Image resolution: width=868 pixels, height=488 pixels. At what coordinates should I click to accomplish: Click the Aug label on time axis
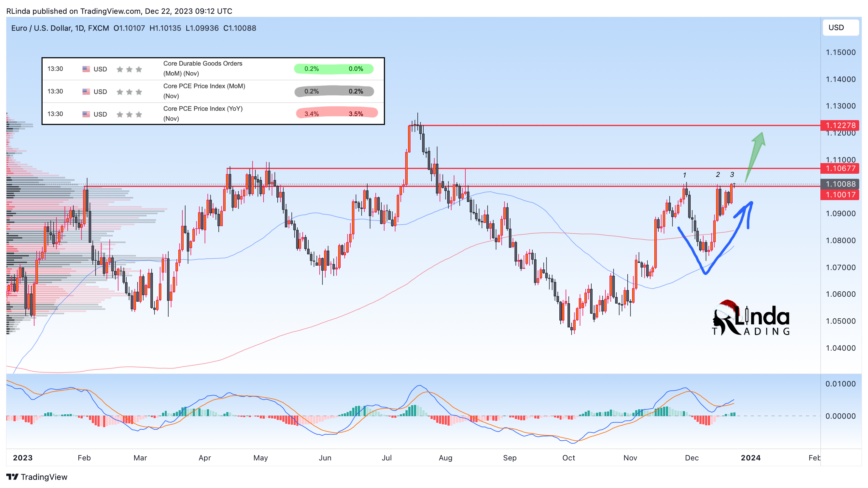[446, 458]
